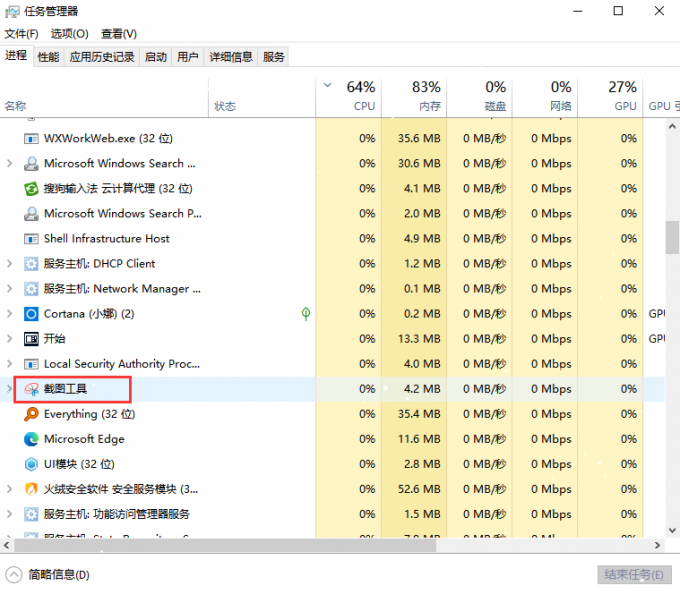Click the Microsoft Windows Search indexer icon
This screenshot has height=594, width=680.
(x=31, y=163)
